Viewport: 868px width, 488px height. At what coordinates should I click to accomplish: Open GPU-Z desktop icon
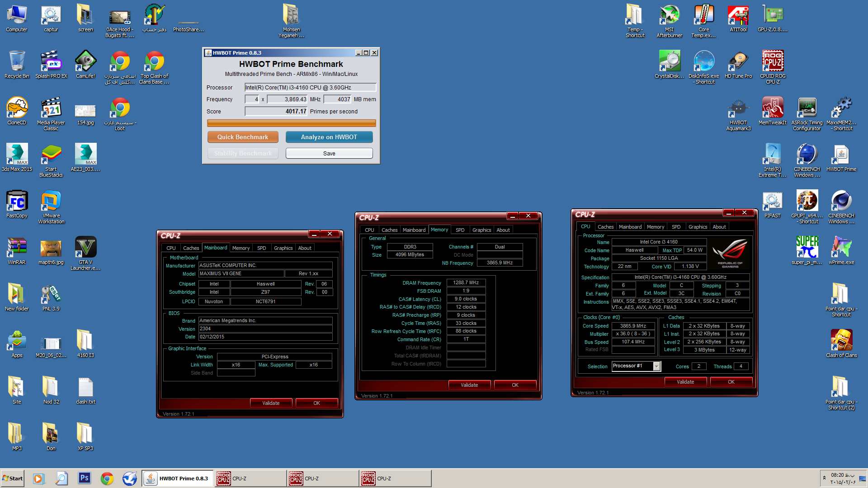click(772, 18)
